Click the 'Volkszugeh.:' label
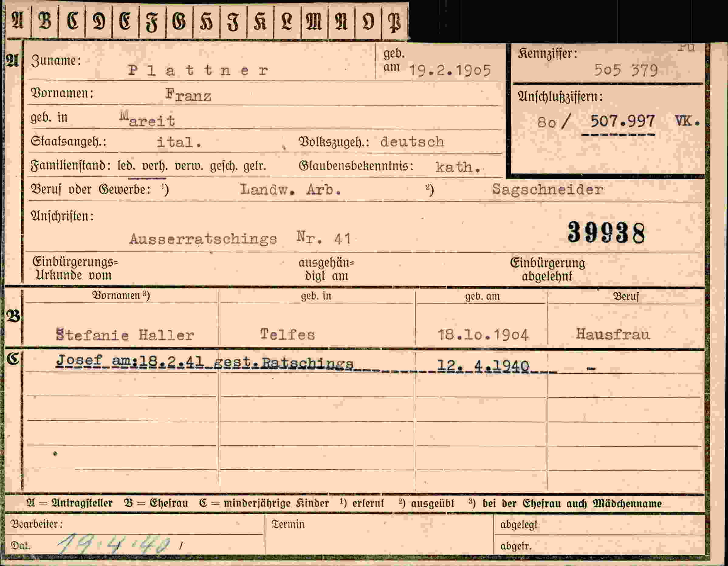The image size is (728, 566). click(334, 142)
